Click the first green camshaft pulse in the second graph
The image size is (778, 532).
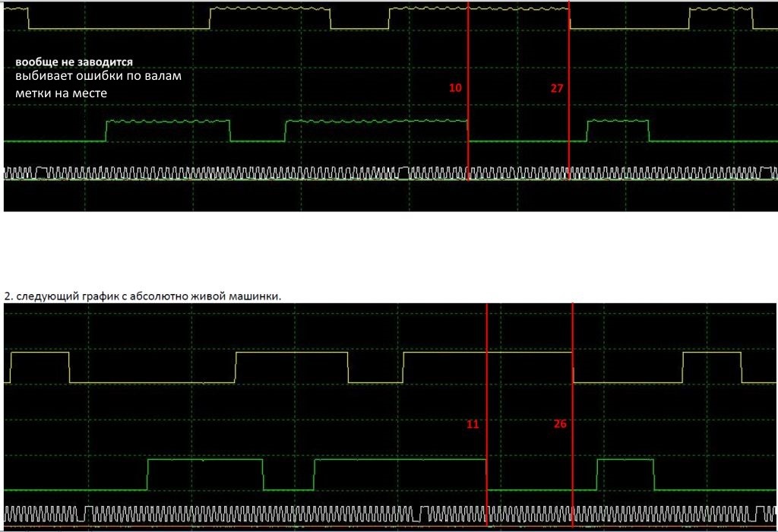tap(205, 474)
